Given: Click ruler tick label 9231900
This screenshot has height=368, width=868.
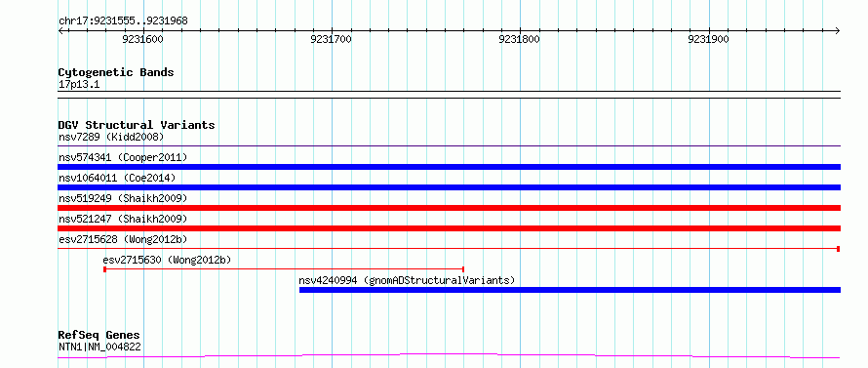Looking at the screenshot, I should coord(708,39).
